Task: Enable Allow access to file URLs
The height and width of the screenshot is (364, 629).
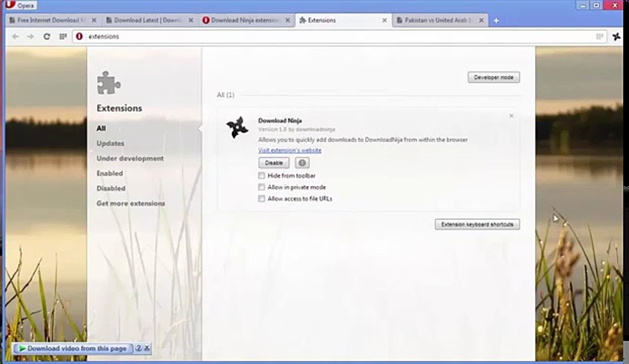Action: (261, 199)
